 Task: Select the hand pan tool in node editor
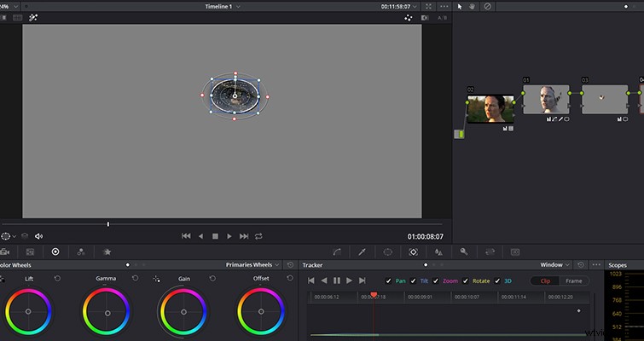click(473, 7)
